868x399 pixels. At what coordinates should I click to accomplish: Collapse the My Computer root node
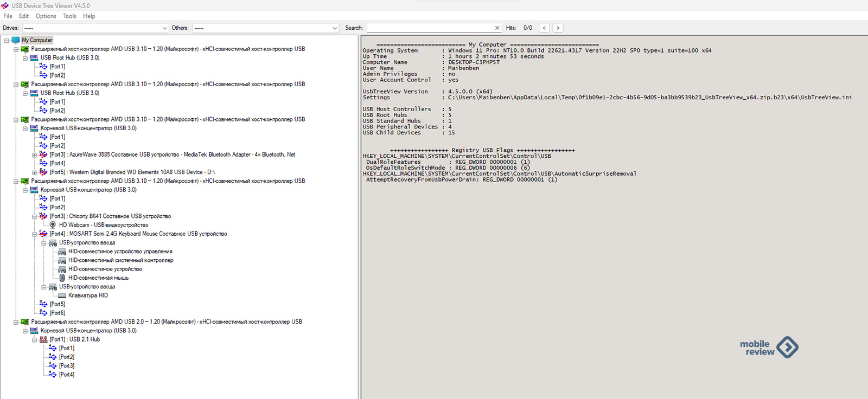[x=7, y=40]
